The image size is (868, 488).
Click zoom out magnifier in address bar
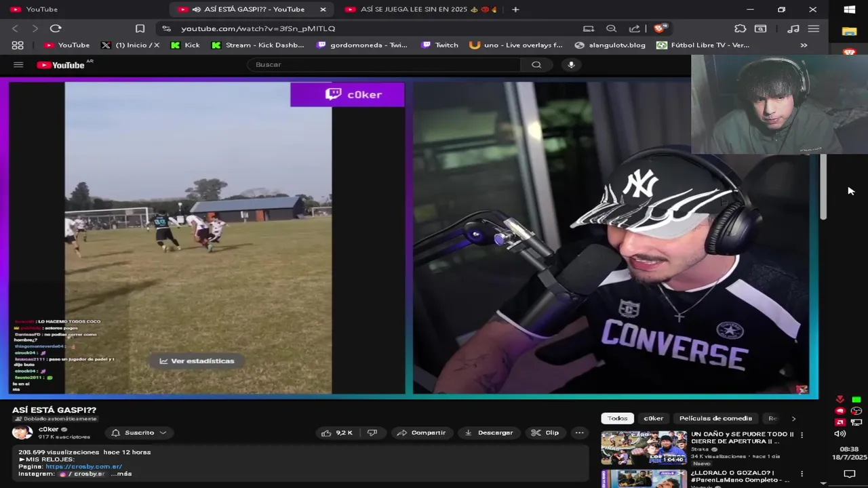pos(611,28)
